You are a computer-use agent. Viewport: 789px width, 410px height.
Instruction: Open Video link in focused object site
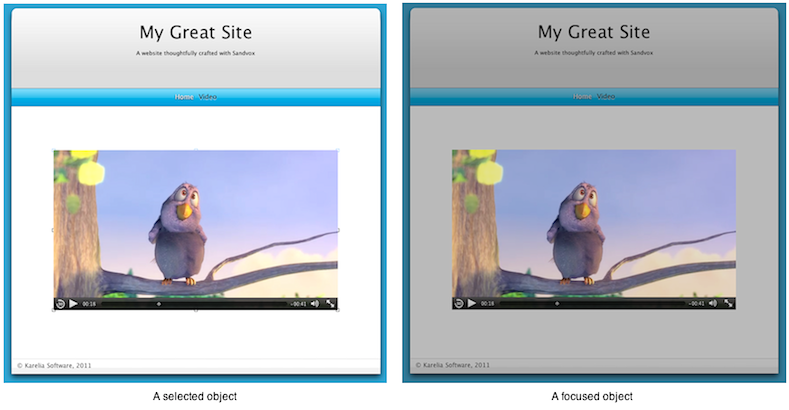(605, 96)
